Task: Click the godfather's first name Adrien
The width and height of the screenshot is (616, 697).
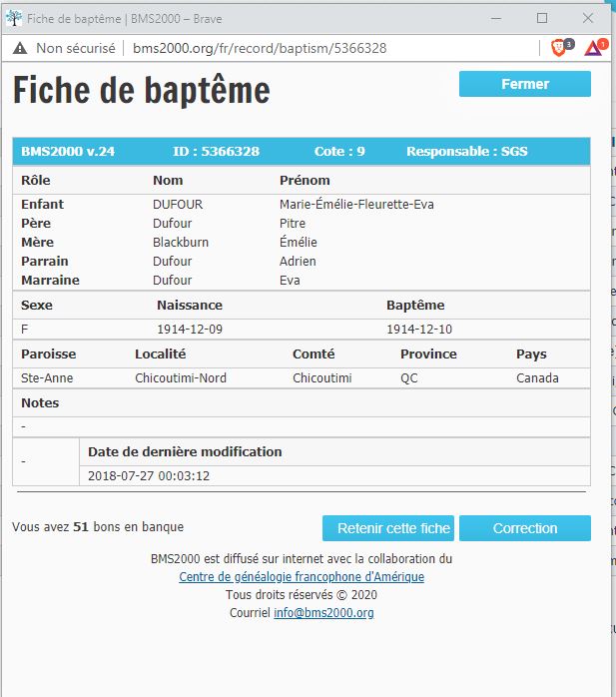Action: pos(298,261)
